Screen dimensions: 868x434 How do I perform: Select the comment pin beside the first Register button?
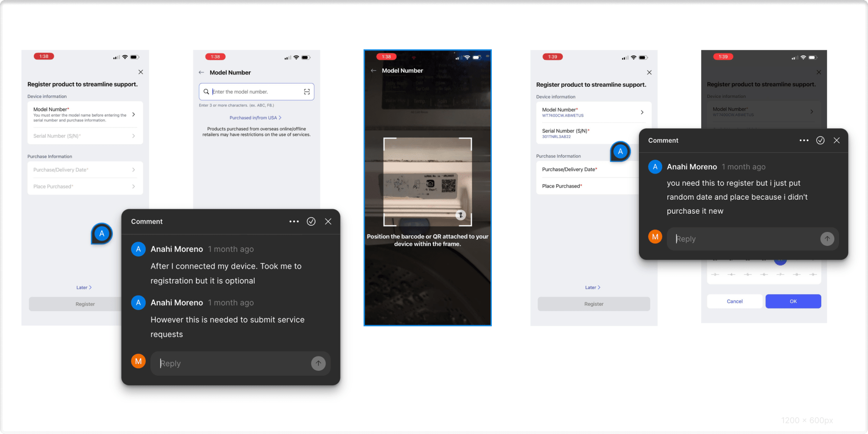coord(102,234)
